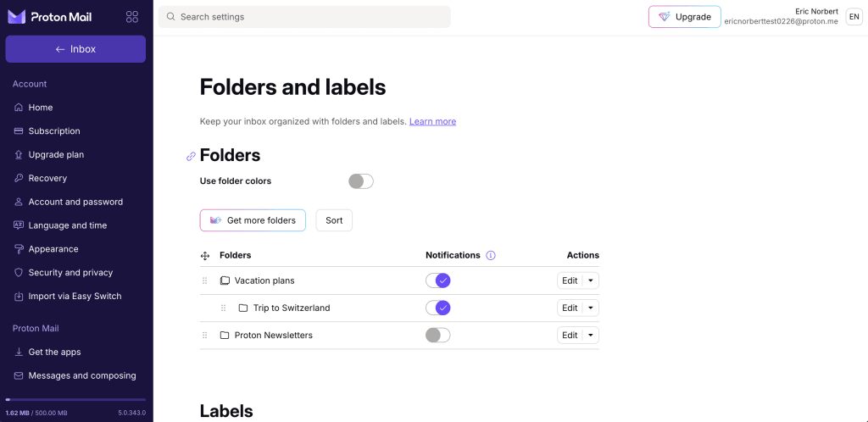Click the Proton Mail logo
This screenshot has width=868, height=422.
pyautogui.click(x=50, y=17)
